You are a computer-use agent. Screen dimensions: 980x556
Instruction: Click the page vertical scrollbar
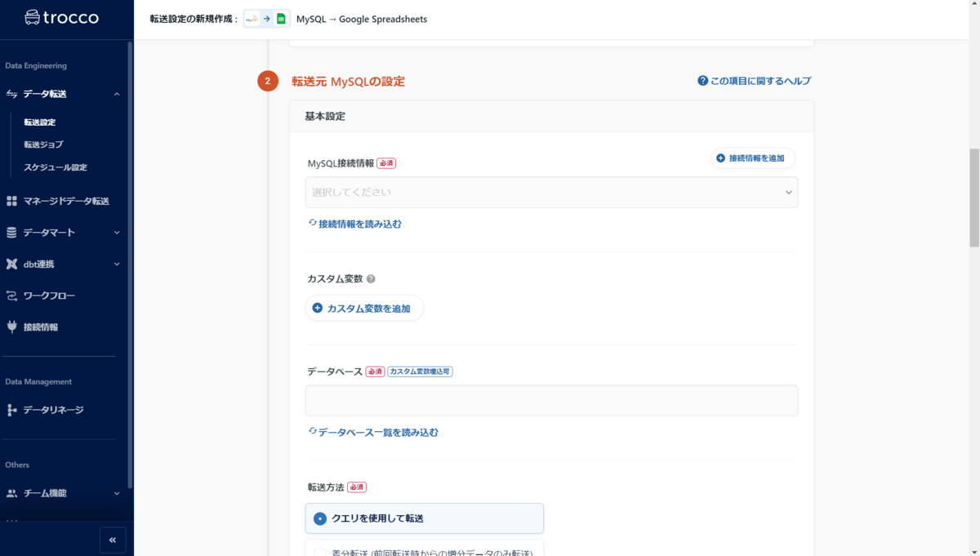pos(974,198)
